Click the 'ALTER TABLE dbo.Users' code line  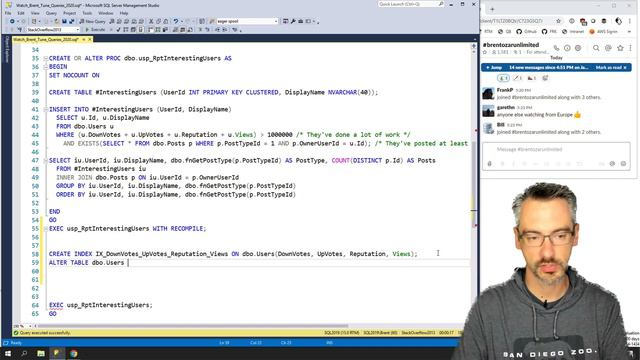point(87,262)
